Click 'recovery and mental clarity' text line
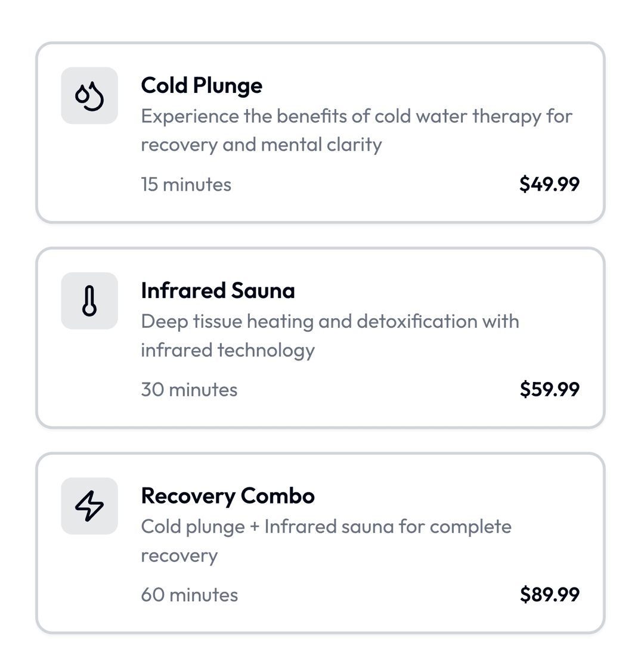The width and height of the screenshot is (644, 671). tap(261, 145)
